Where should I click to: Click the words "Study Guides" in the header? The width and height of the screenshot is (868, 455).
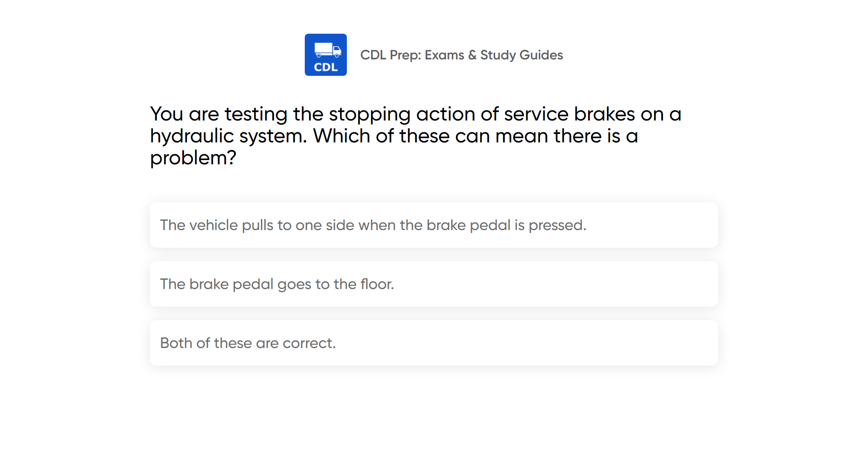(x=522, y=55)
